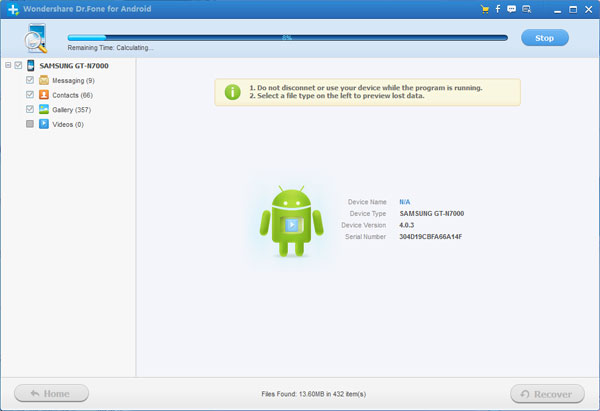Uncheck the Gallery checkbox
This screenshot has height=411, width=600.
tap(30, 109)
